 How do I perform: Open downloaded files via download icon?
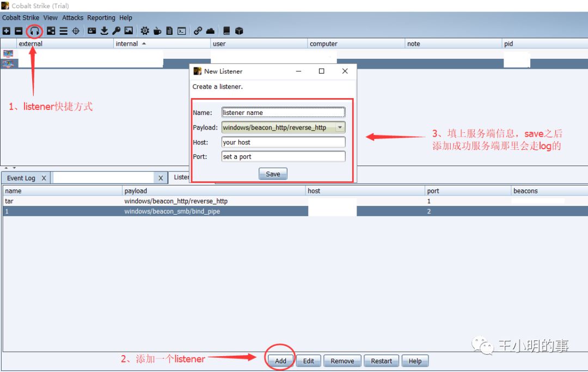coord(104,31)
